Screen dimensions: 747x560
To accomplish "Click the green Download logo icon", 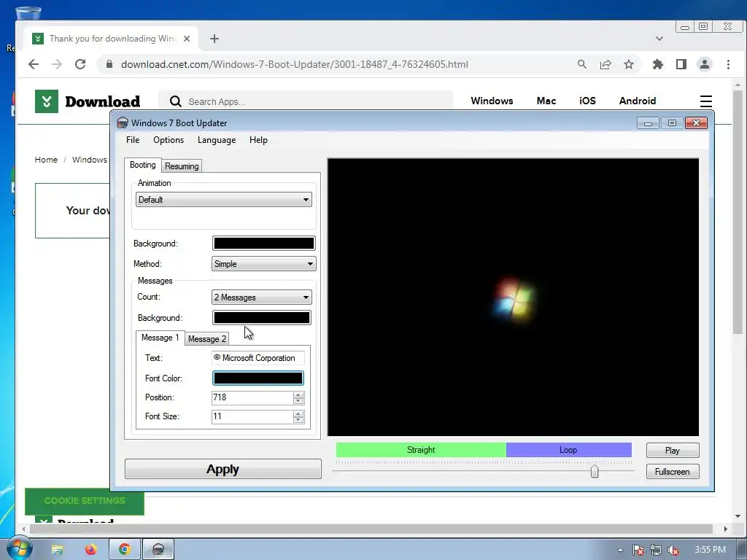I will [x=47, y=101].
